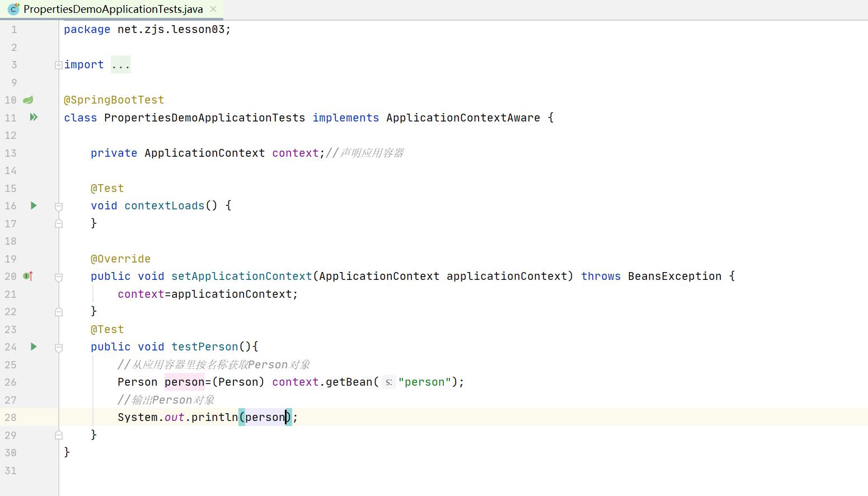Click the implements-method gutter icon on line 20

click(28, 276)
